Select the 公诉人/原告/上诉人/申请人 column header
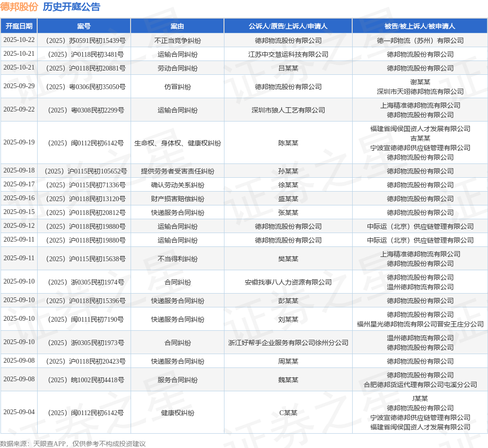 tap(288, 26)
